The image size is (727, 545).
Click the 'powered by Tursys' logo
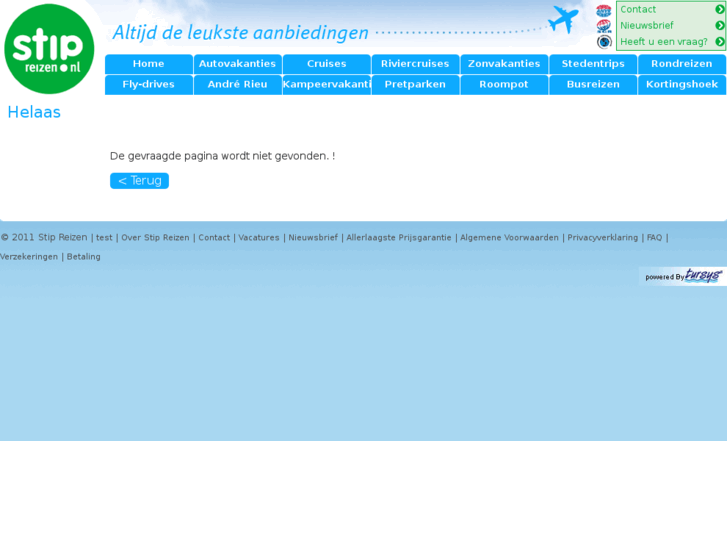(x=683, y=276)
